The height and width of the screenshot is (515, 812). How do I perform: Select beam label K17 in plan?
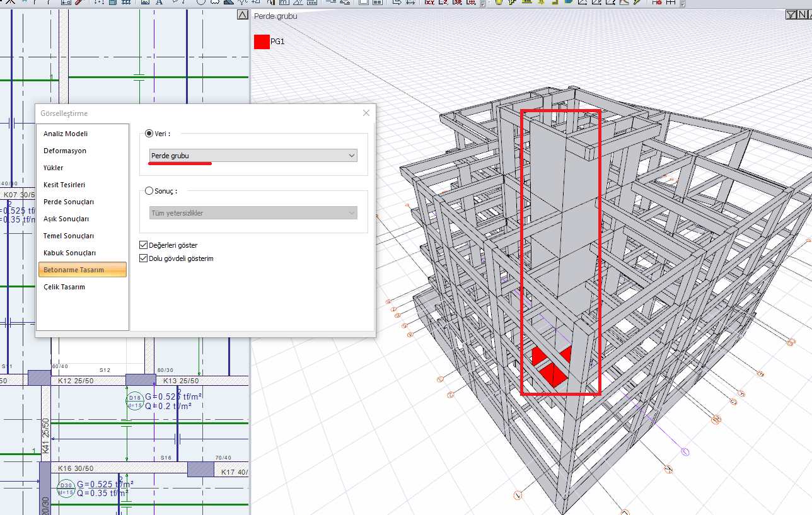click(234, 472)
